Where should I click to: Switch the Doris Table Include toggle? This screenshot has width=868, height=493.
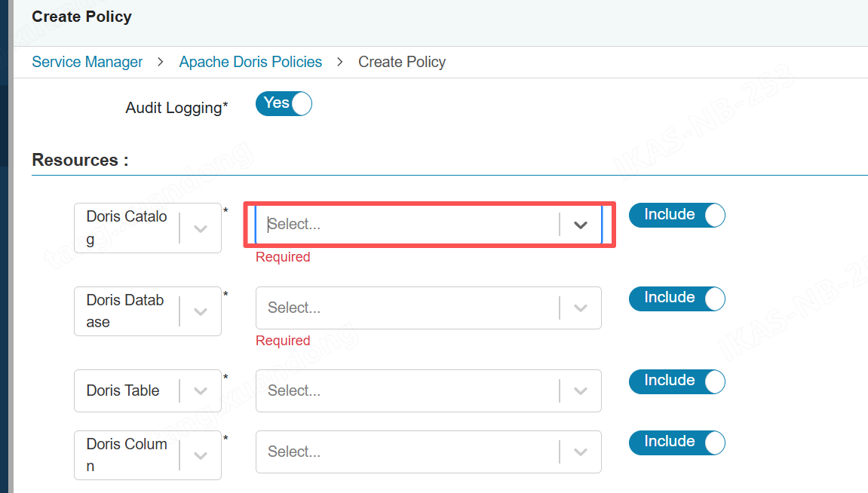point(676,381)
